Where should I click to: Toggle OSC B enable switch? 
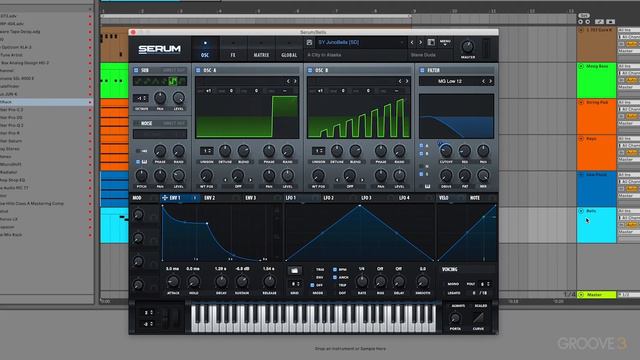pyautogui.click(x=310, y=70)
